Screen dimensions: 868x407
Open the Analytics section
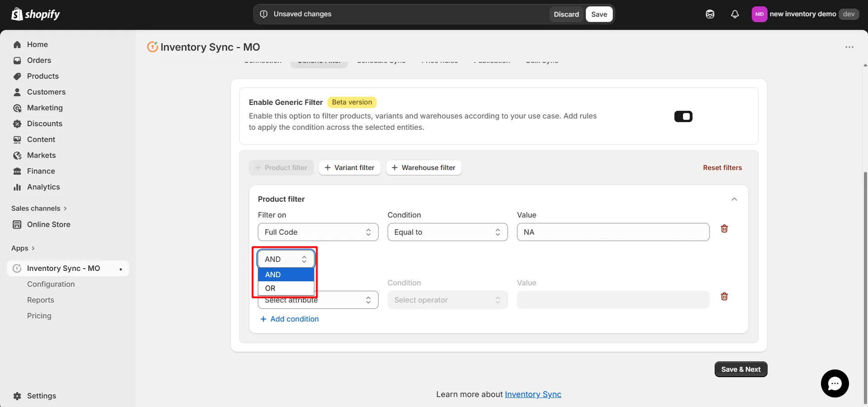pos(44,187)
